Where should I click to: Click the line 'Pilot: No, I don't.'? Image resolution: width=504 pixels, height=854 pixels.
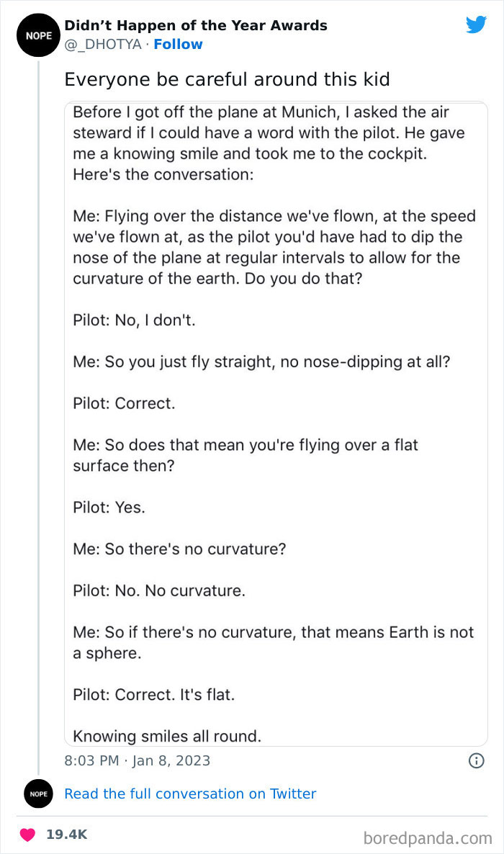coord(134,320)
